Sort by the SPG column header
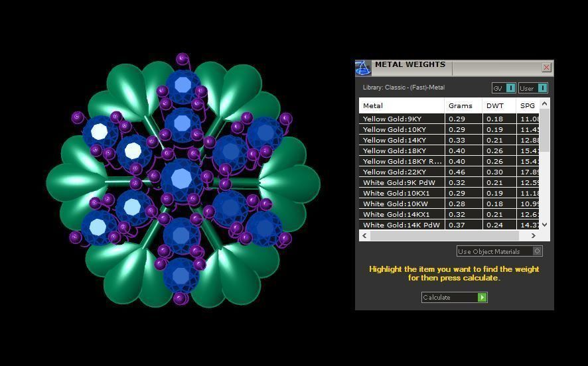This screenshot has height=366, width=588. [528, 105]
